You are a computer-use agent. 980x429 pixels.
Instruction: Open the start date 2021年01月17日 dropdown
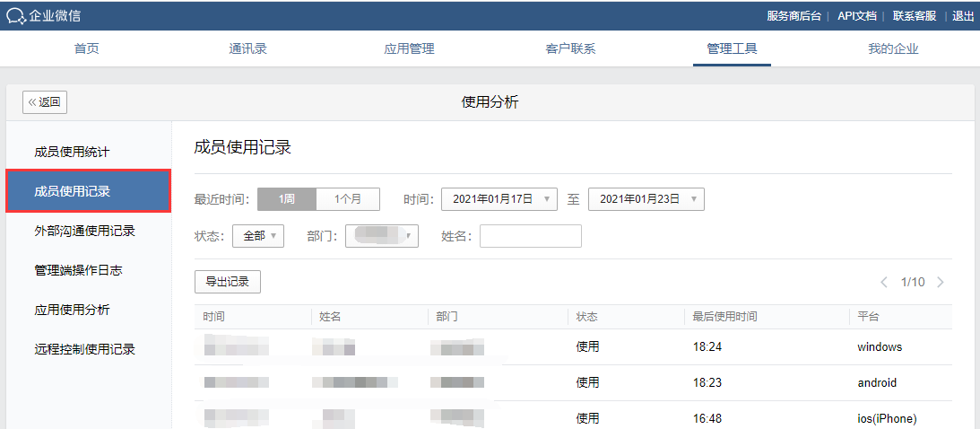(499, 199)
